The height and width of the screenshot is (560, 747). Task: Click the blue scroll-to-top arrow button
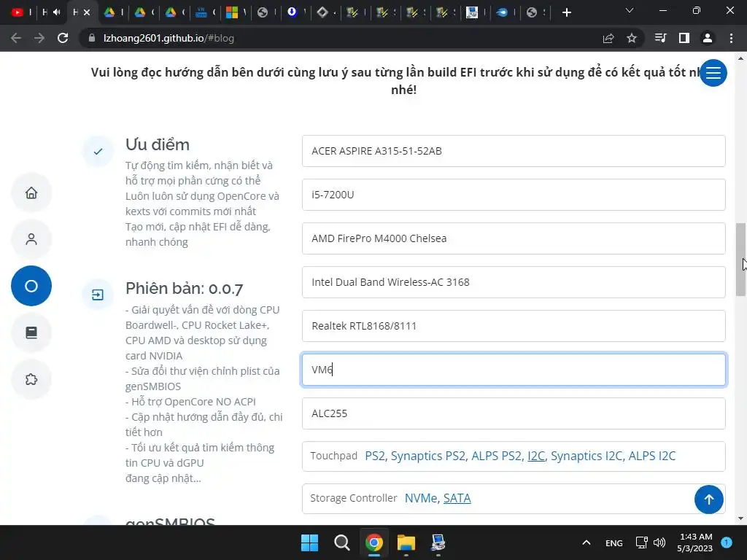709,499
